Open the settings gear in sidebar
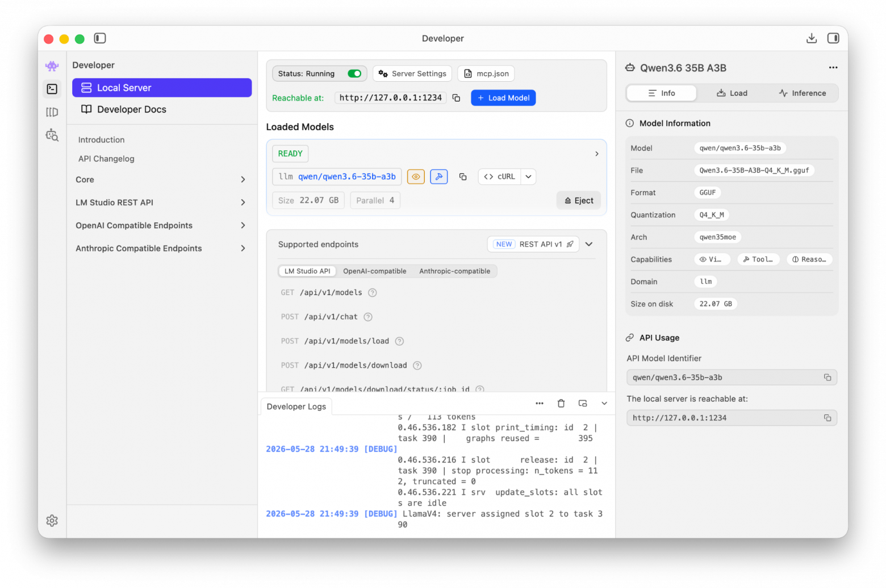This screenshot has width=886, height=588. (52, 520)
